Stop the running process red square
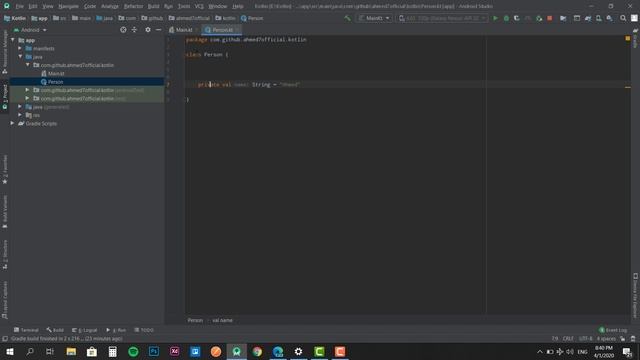 (x=550, y=18)
